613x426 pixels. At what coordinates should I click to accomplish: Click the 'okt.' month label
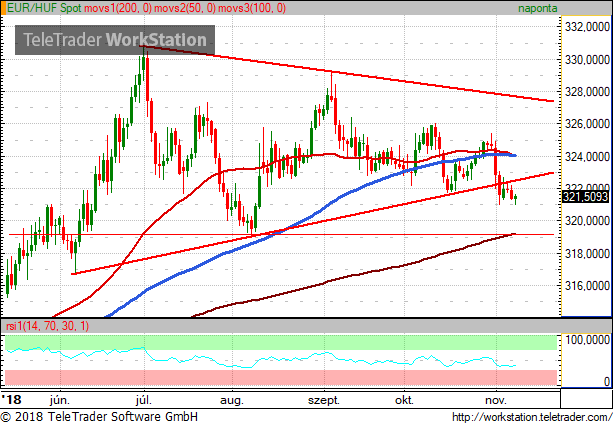tap(404, 400)
